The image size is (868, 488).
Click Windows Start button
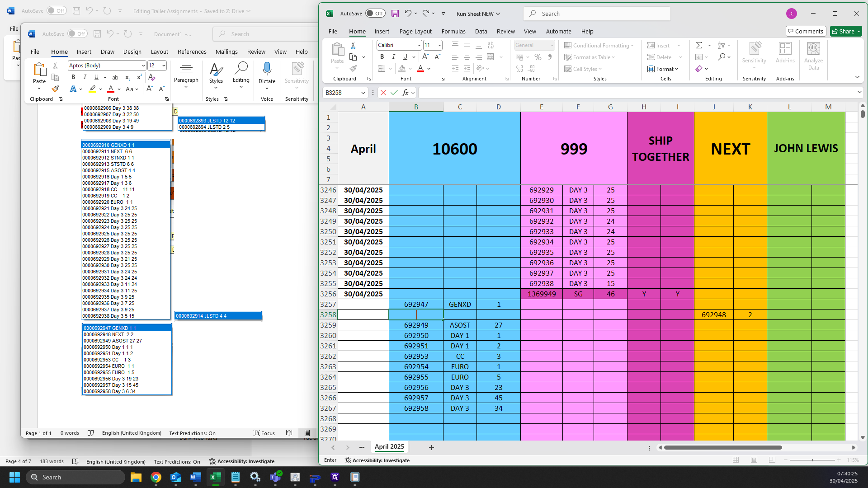[14, 477]
